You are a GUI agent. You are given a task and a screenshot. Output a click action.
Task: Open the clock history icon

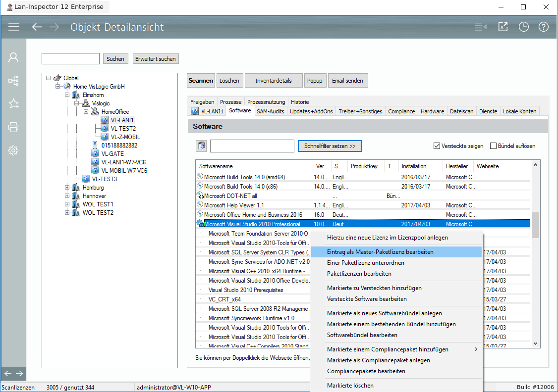coord(523,27)
